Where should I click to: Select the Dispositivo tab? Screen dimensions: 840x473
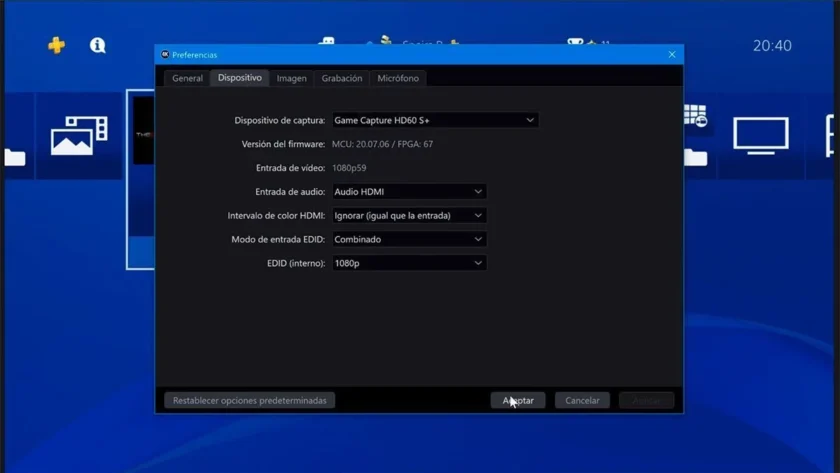[239, 78]
